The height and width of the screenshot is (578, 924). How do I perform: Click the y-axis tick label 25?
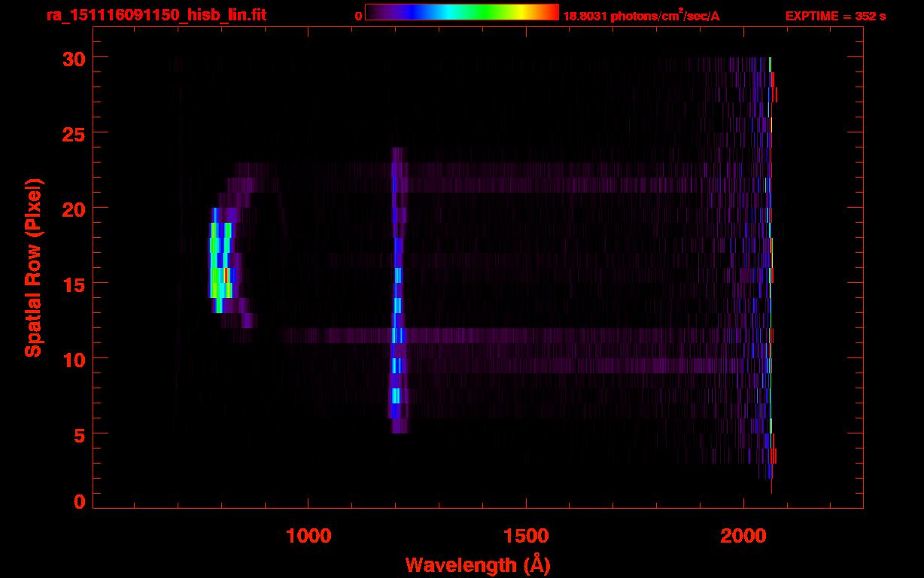pos(75,133)
